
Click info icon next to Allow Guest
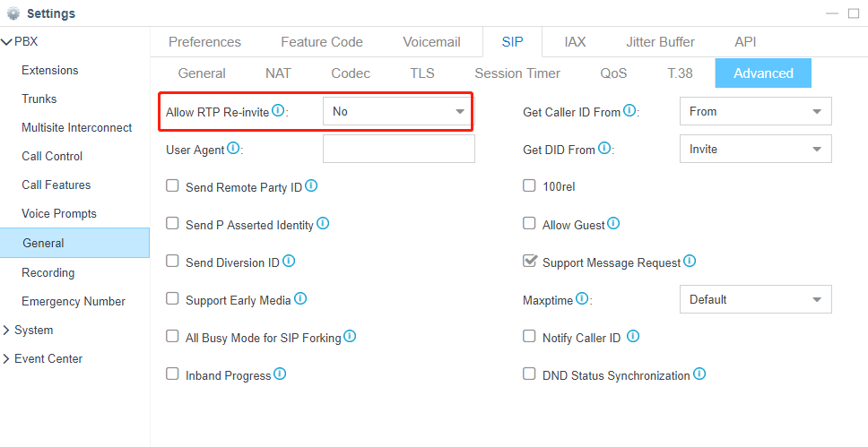coord(613,224)
